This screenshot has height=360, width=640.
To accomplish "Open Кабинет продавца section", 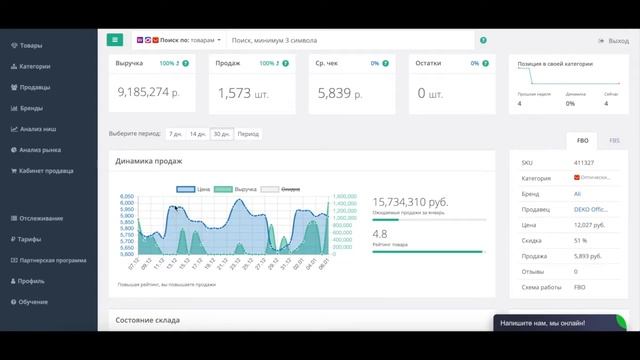I will tap(42, 171).
